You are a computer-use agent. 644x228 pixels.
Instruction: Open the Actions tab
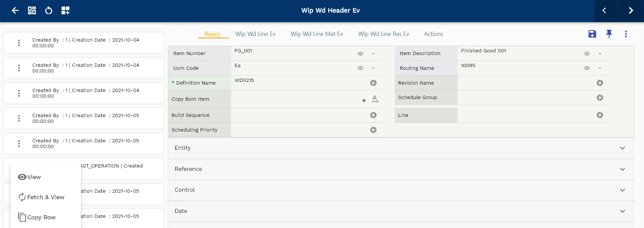(433, 34)
